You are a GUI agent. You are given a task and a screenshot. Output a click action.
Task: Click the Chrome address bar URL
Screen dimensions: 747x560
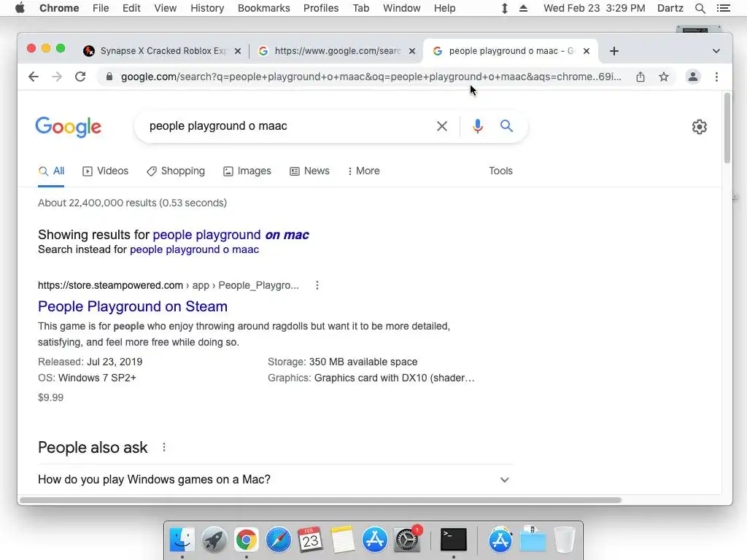[x=371, y=77]
